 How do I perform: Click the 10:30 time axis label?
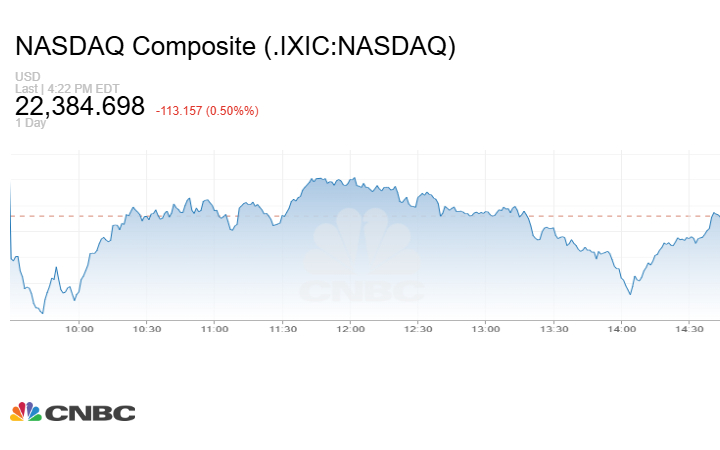147,328
